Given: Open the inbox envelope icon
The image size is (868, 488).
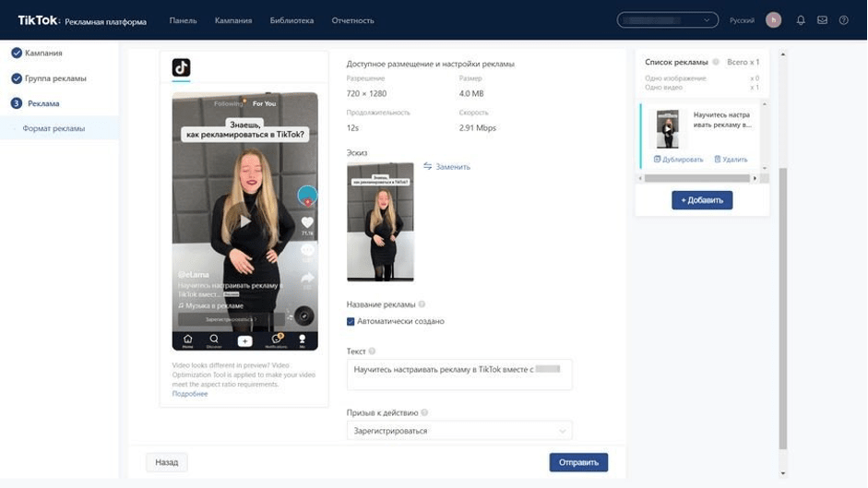Looking at the screenshot, I should click(822, 20).
